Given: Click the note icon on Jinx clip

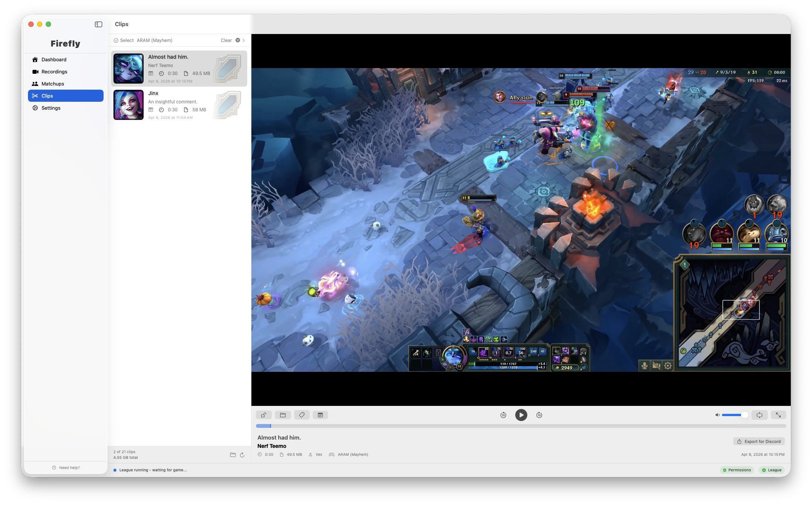Looking at the screenshot, I should click(x=151, y=110).
